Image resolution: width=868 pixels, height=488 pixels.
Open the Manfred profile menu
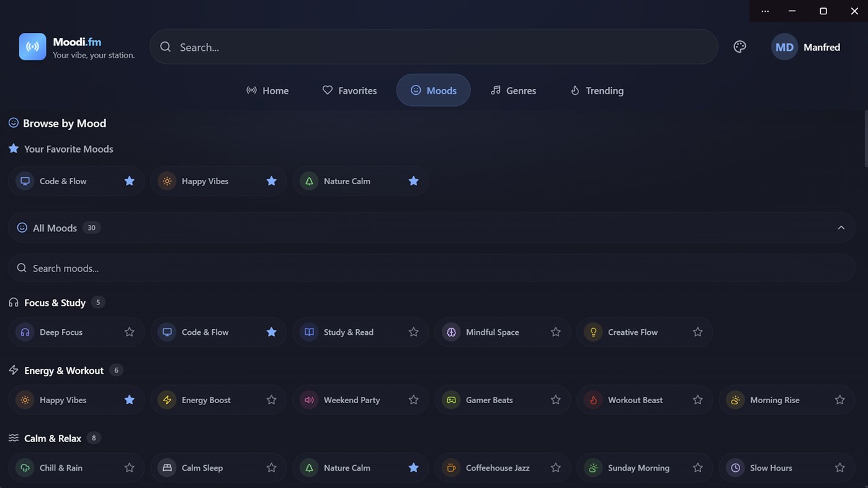coord(806,47)
